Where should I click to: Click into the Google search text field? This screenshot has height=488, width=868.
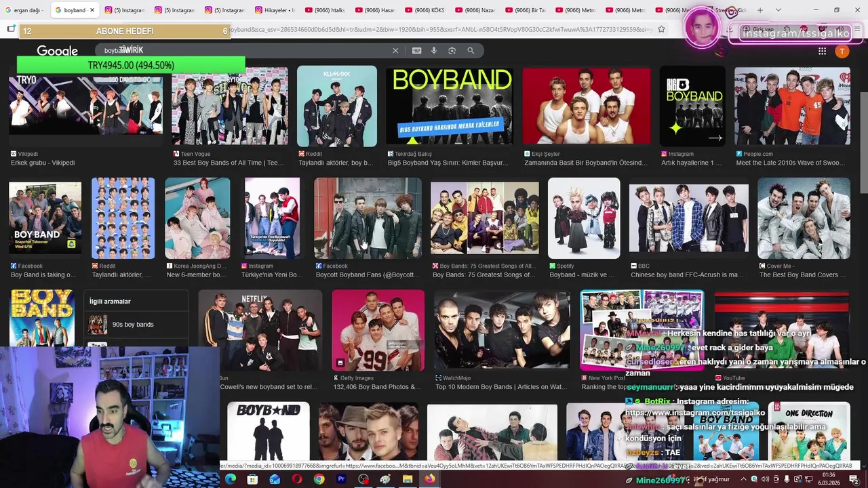click(244, 51)
